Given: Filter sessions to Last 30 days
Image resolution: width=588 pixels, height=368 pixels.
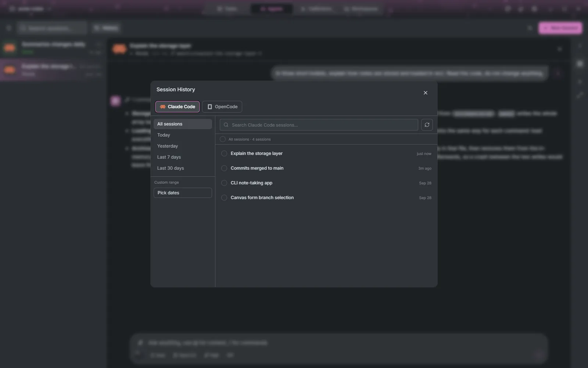Looking at the screenshot, I should coord(183,168).
